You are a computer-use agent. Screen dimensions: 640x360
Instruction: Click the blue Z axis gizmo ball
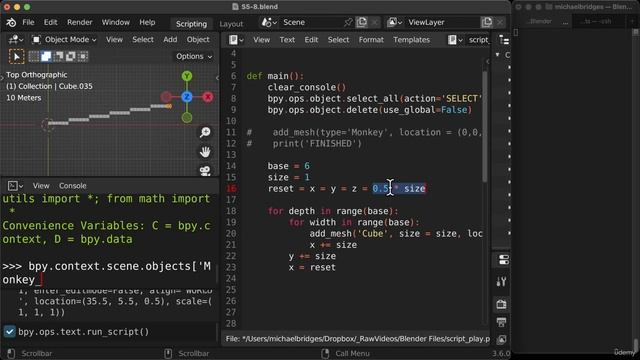pyautogui.click(x=187, y=97)
